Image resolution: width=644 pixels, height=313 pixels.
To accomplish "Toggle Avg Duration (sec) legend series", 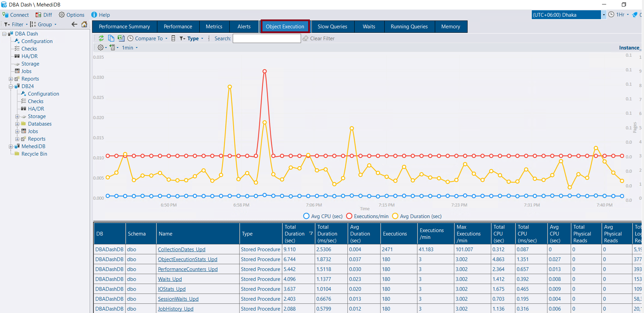I will pyautogui.click(x=417, y=216).
